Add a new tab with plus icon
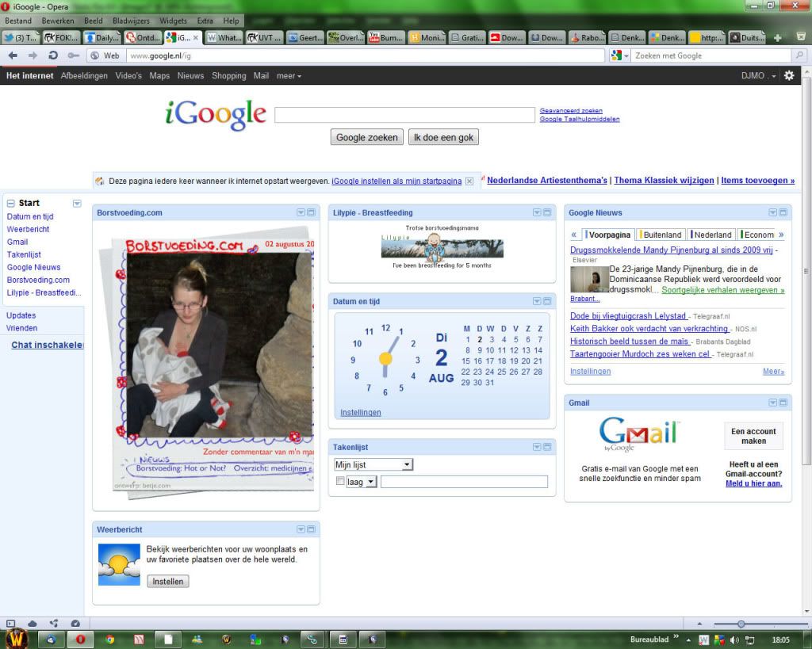This screenshot has height=649, width=812. (x=777, y=38)
